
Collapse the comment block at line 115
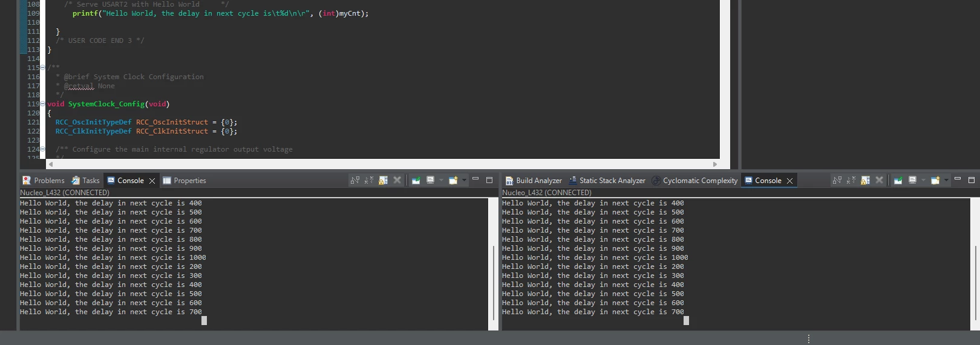(42, 68)
